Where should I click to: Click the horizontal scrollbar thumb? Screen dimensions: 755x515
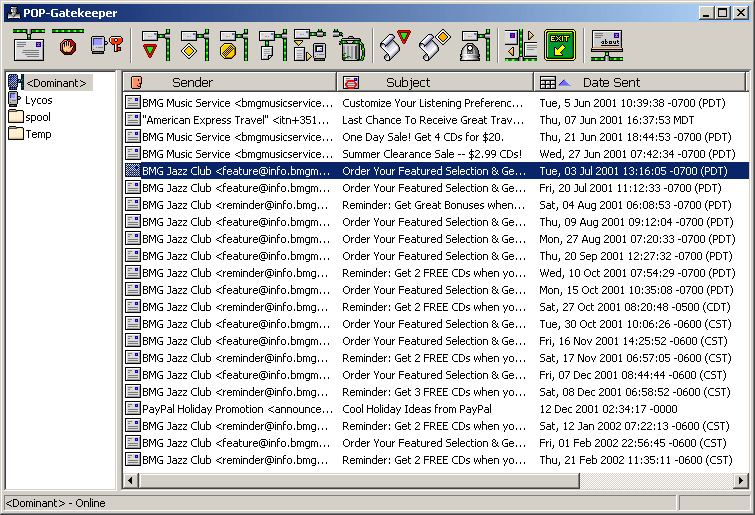[x=359, y=480]
